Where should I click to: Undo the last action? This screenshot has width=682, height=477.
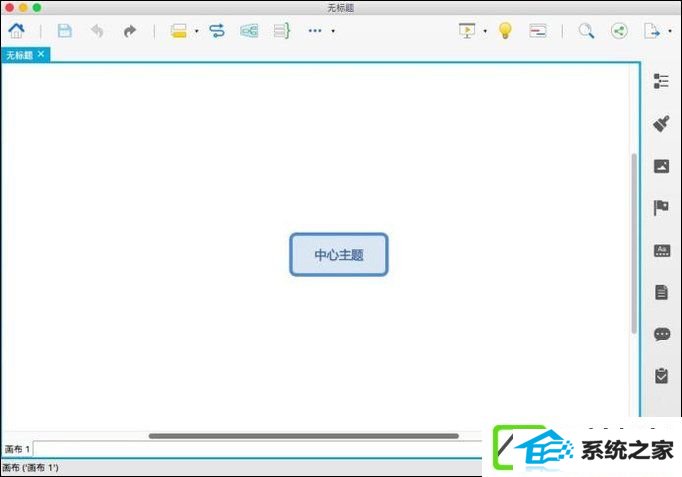97,31
